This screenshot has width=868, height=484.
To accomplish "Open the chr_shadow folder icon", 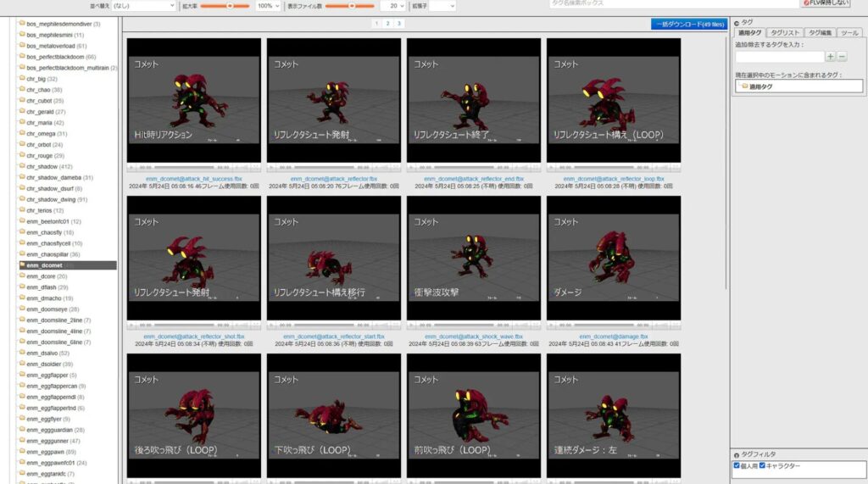I will [x=21, y=166].
